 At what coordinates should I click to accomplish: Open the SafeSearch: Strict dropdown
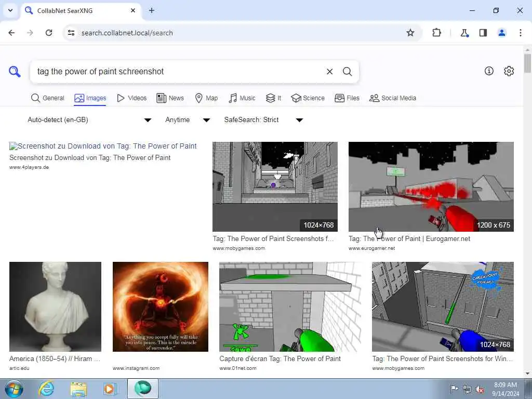coord(263,120)
